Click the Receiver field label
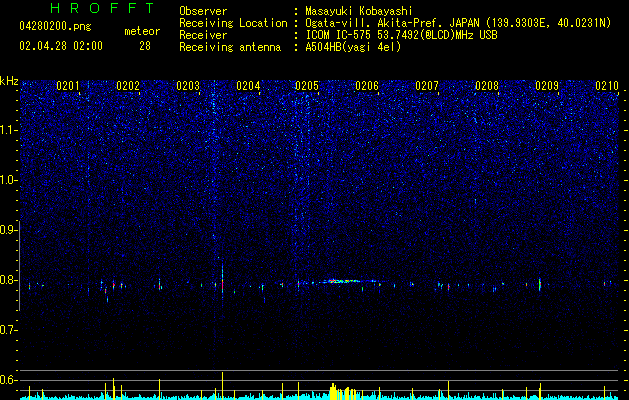The height and width of the screenshot is (400, 629). (x=203, y=35)
